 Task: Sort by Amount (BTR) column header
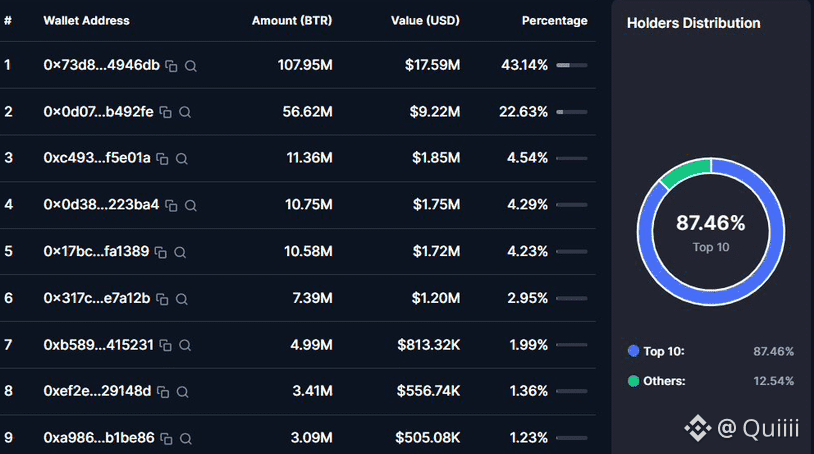[292, 21]
